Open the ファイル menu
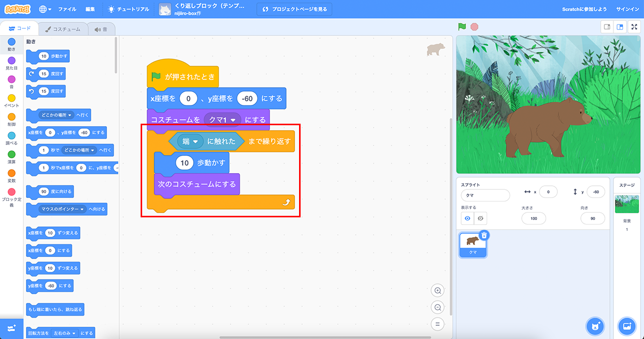This screenshot has height=339, width=644. click(67, 9)
